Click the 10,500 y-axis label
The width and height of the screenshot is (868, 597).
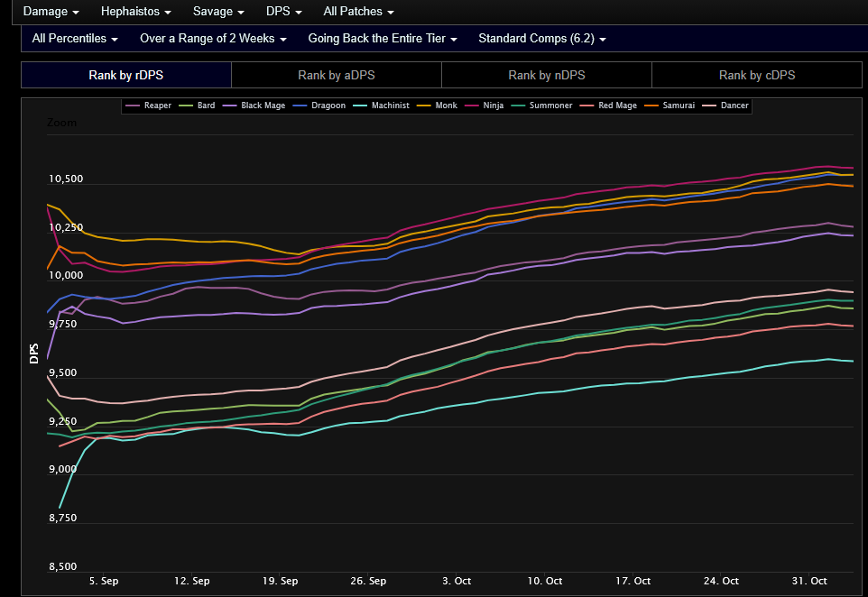66,179
